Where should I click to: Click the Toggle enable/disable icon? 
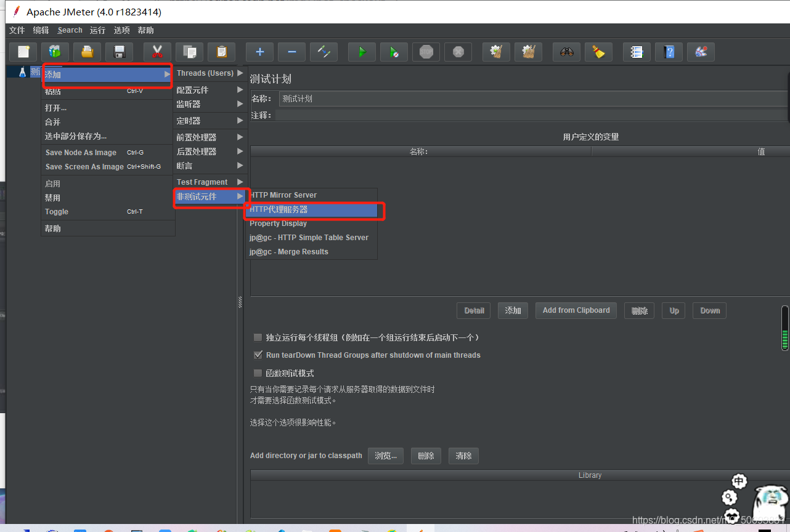point(324,52)
